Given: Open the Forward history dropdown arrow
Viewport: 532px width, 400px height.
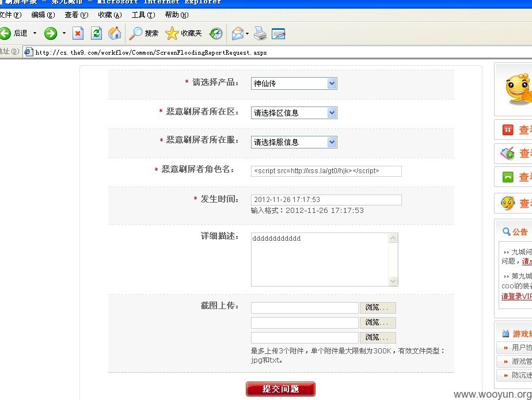Looking at the screenshot, I should [x=64, y=33].
